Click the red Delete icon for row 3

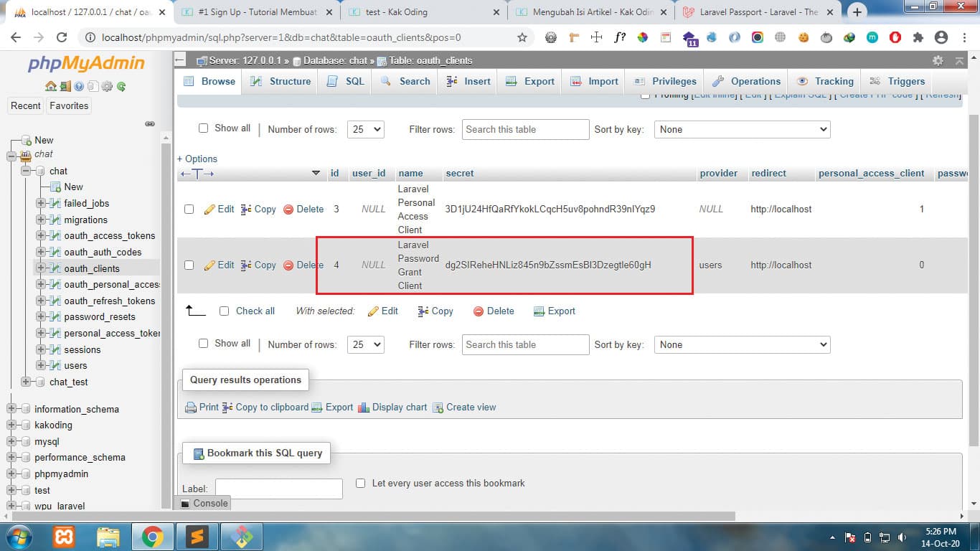click(288, 209)
